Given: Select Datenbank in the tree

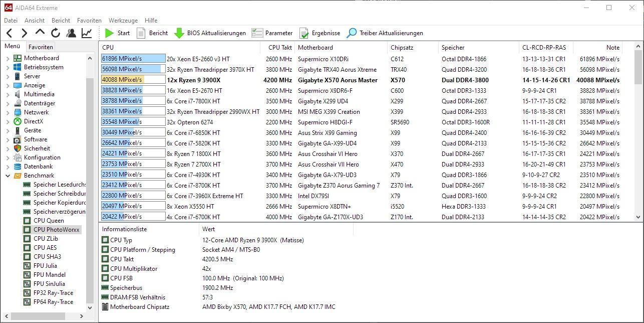Looking at the screenshot, I should tap(38, 167).
